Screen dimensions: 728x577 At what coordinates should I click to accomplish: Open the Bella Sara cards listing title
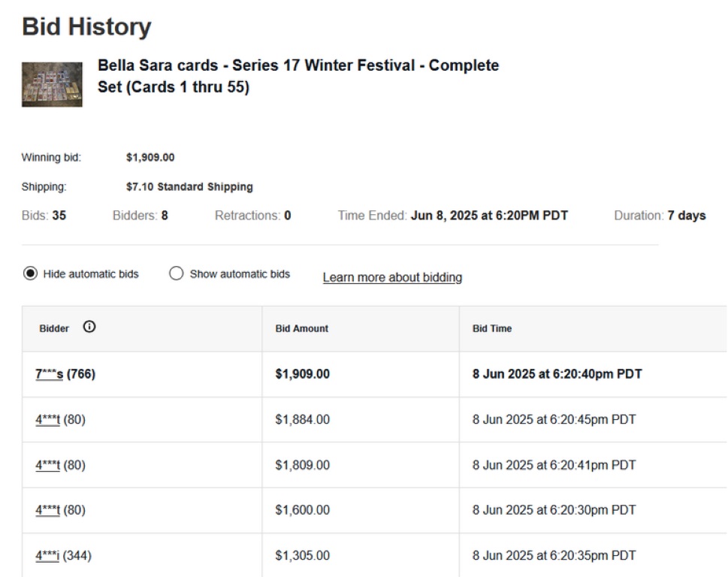pos(298,76)
